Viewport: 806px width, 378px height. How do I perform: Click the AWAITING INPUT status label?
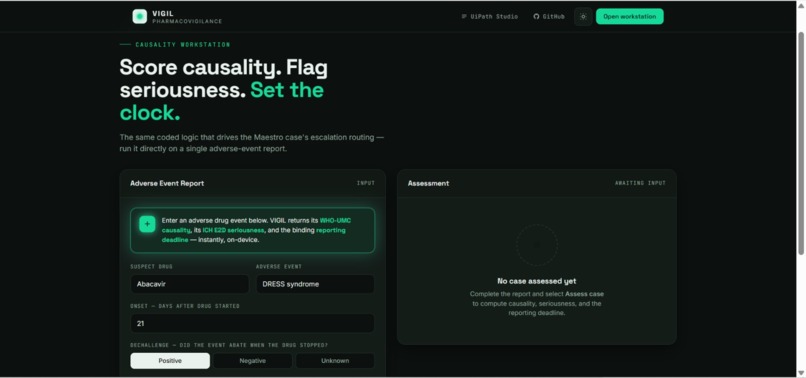pos(640,183)
